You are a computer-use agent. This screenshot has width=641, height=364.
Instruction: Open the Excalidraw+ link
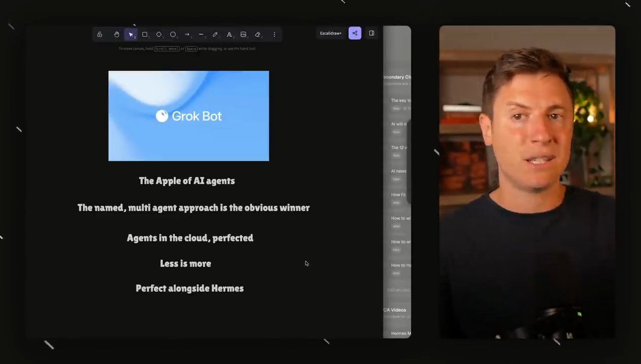click(x=331, y=33)
